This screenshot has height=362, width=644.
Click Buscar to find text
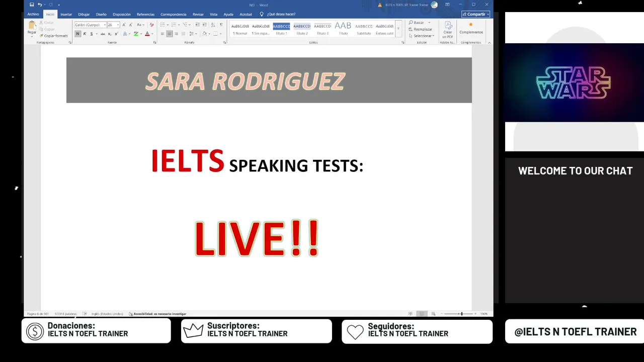pos(416,23)
